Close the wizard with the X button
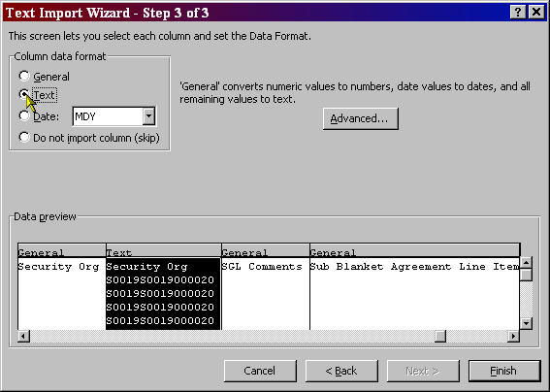 (536, 13)
